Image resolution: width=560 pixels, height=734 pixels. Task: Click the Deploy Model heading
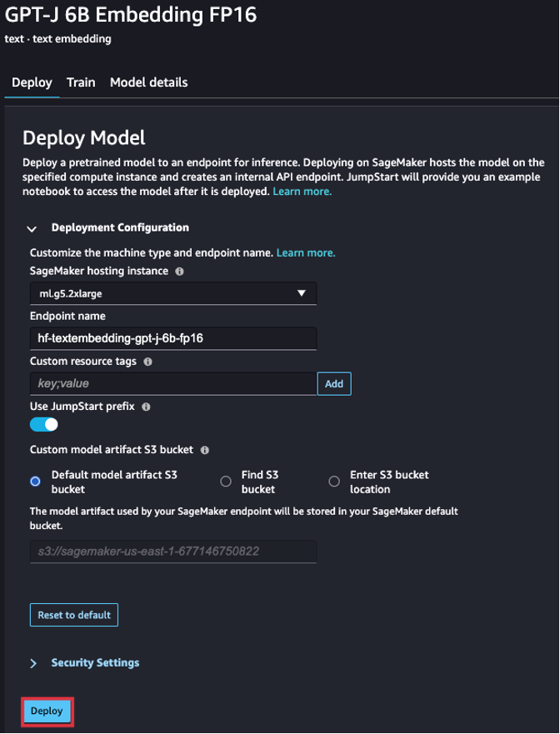click(84, 138)
